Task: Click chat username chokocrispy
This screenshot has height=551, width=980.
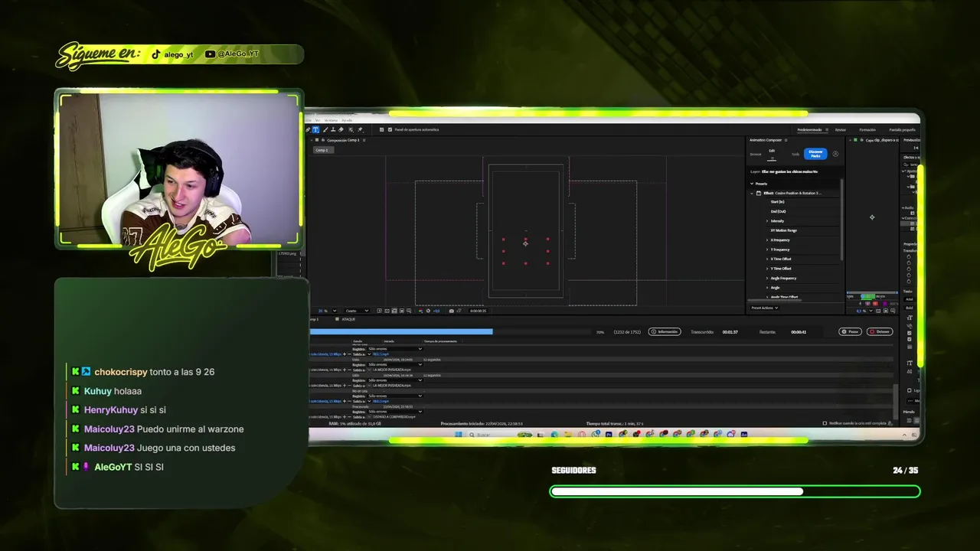Action: (121, 372)
